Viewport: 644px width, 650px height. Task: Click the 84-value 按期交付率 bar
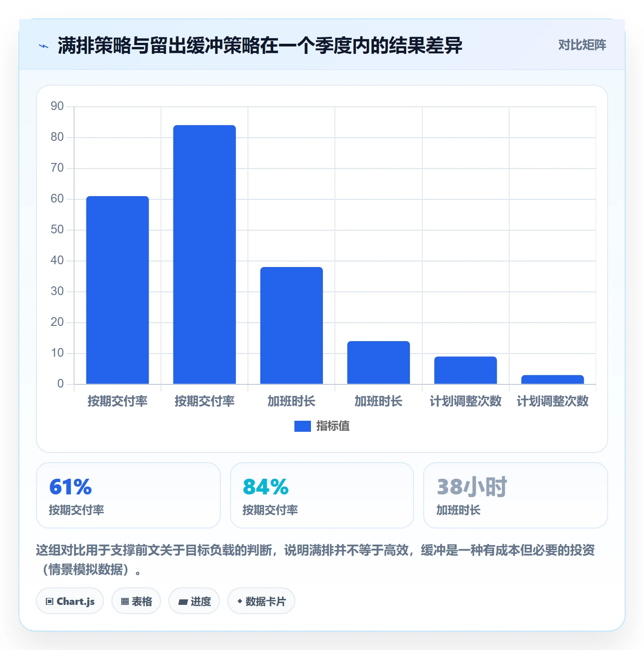click(204, 255)
